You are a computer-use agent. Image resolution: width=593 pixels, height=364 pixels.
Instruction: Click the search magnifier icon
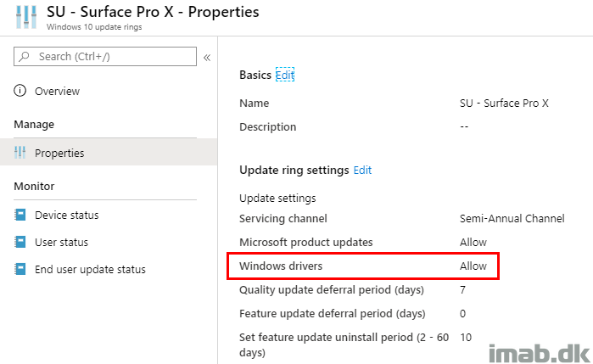25,56
